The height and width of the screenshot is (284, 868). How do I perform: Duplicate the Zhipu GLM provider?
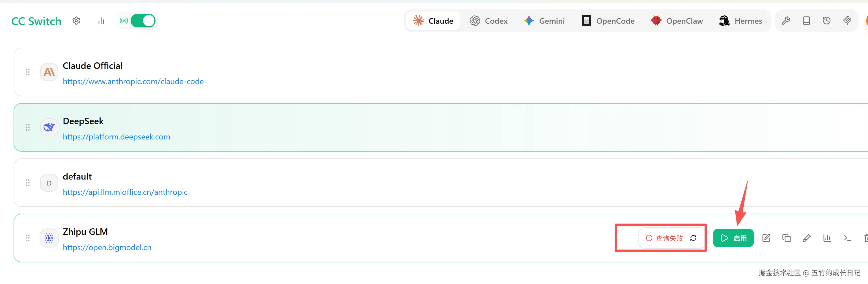(x=787, y=238)
